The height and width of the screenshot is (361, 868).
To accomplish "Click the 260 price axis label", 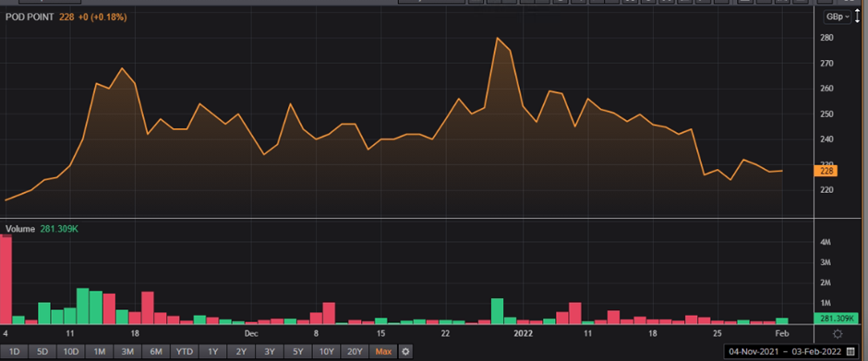I will pos(827,89).
